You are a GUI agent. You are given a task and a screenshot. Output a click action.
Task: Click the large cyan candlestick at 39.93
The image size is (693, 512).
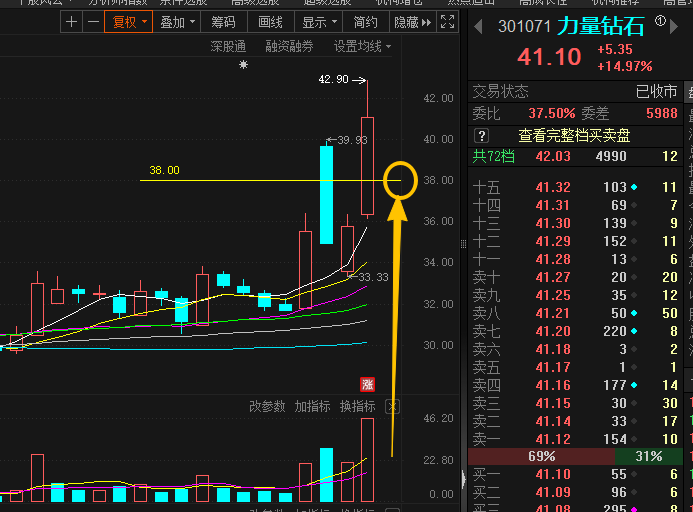[x=326, y=195]
